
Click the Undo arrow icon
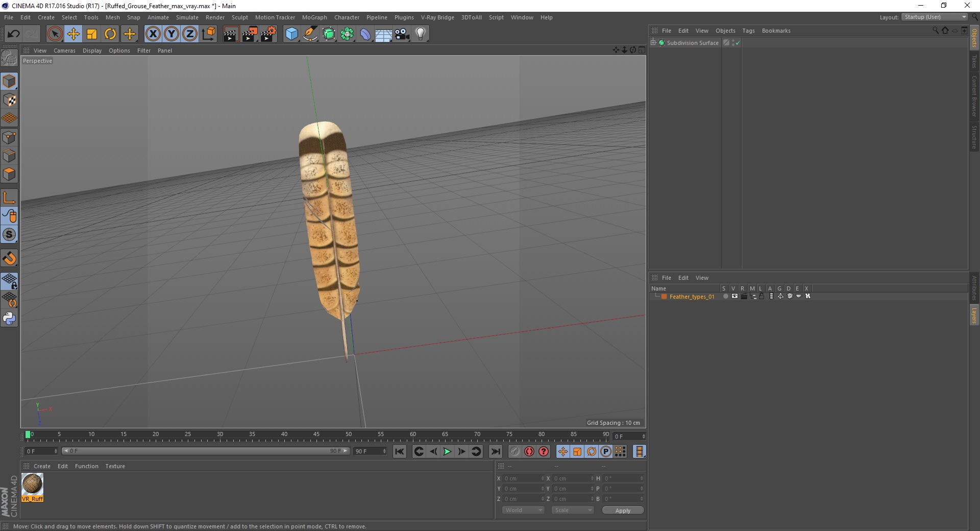click(x=13, y=34)
